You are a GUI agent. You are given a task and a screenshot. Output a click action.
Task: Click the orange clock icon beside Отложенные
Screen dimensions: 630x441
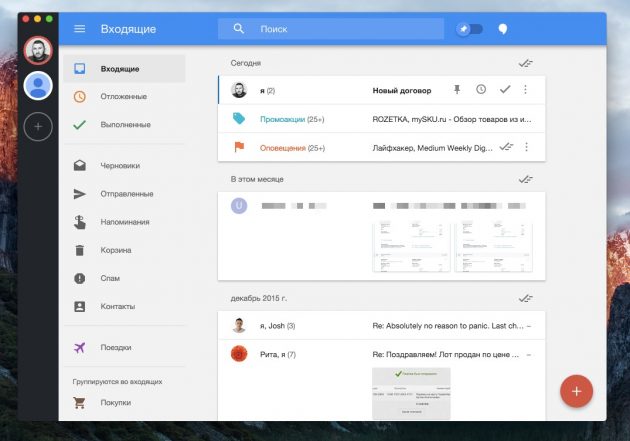[80, 96]
